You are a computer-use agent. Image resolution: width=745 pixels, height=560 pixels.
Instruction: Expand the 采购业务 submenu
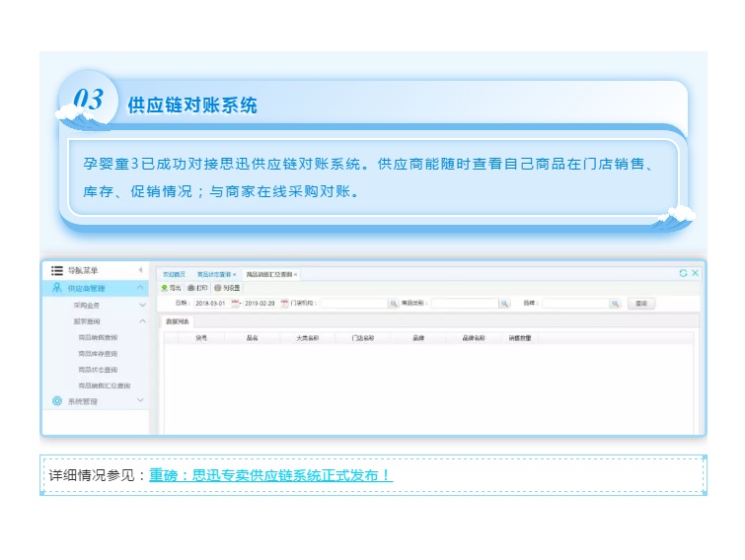141,306
